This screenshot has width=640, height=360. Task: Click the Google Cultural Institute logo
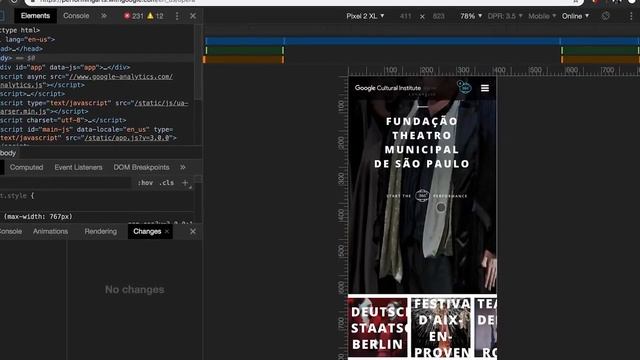[388, 88]
